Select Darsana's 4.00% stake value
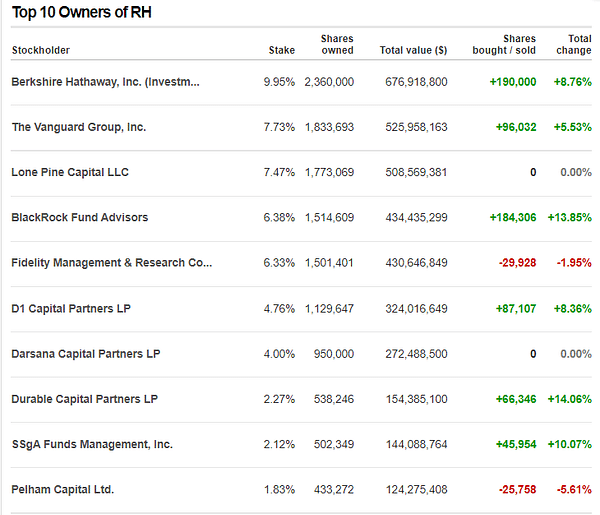 pyautogui.click(x=279, y=354)
